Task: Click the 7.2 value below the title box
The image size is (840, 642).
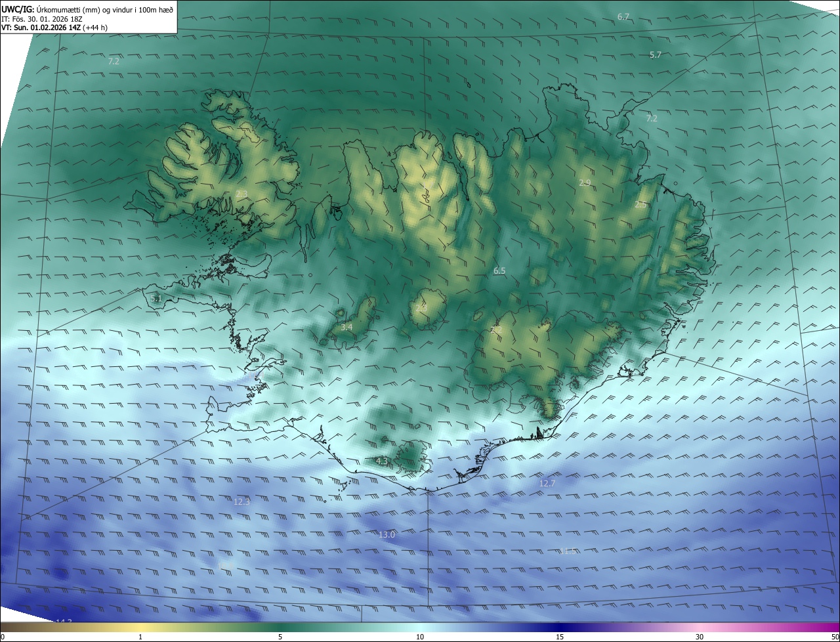Action: click(x=114, y=61)
